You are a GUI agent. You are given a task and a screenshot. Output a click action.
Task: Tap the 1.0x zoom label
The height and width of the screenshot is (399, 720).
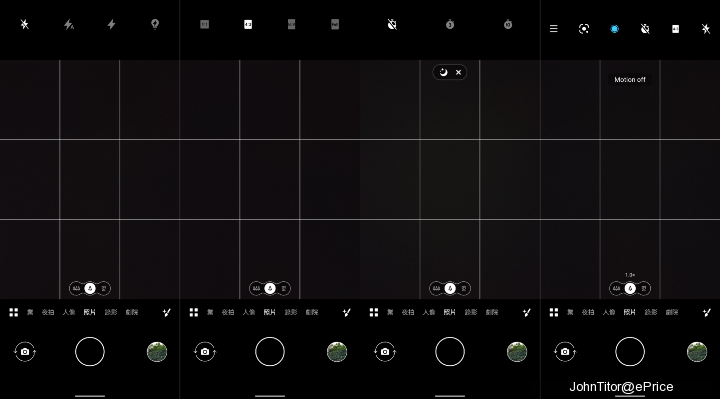click(630, 275)
